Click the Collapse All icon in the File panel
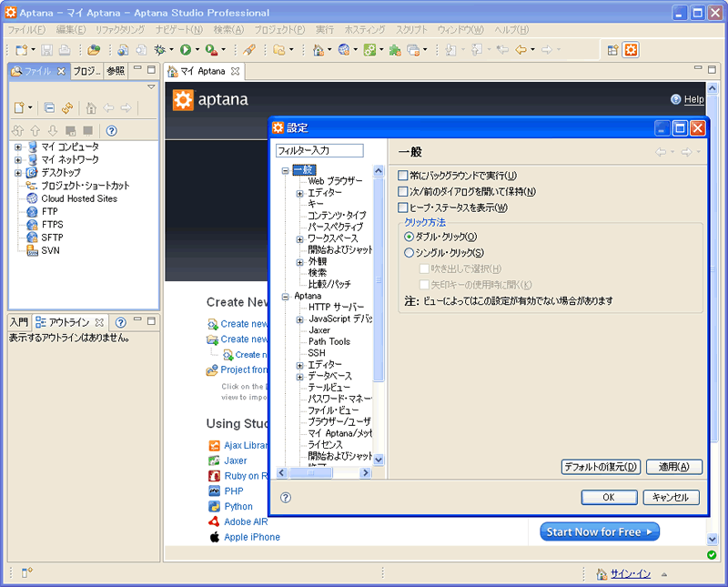Image resolution: width=728 pixels, height=587 pixels. [x=49, y=107]
